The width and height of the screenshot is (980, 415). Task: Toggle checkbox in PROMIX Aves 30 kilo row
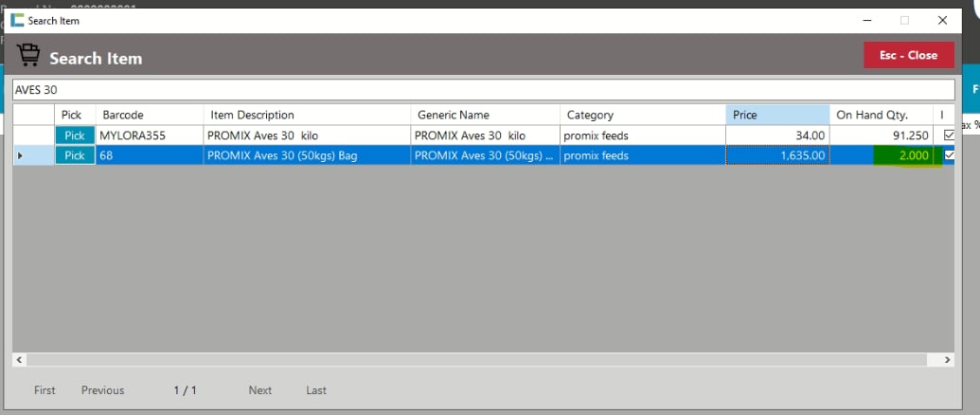pos(949,135)
